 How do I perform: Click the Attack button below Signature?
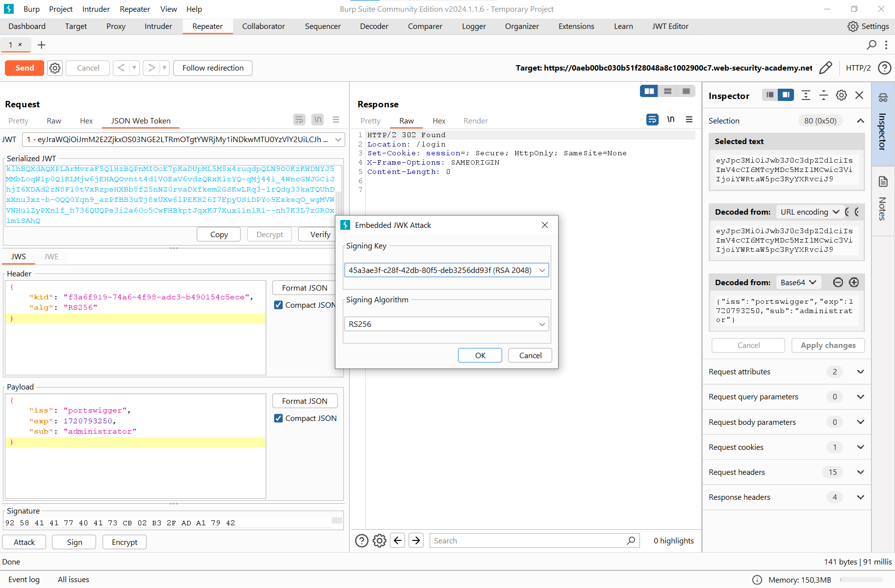click(24, 542)
